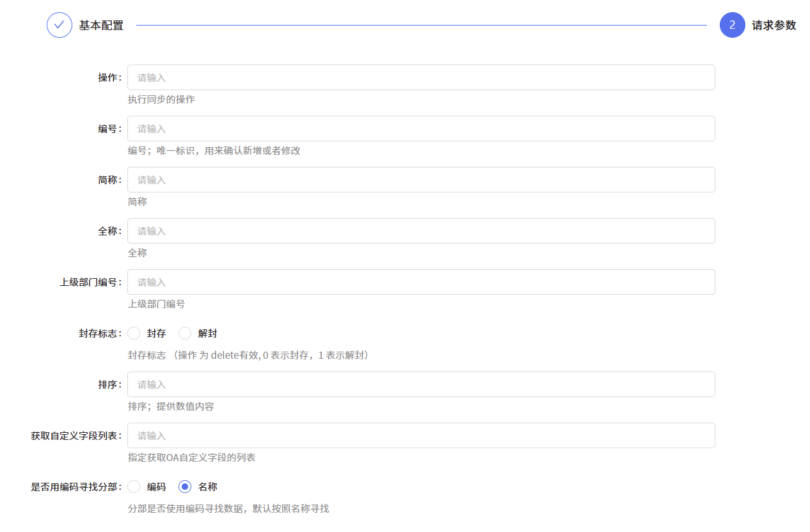This screenshot has width=810, height=532.
Task: Click the 请求参数 step label
Action: (775, 25)
